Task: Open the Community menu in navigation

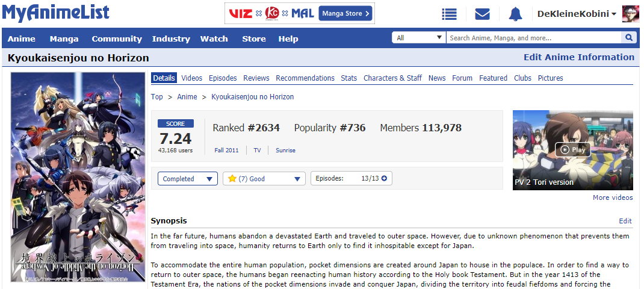Action: click(117, 39)
